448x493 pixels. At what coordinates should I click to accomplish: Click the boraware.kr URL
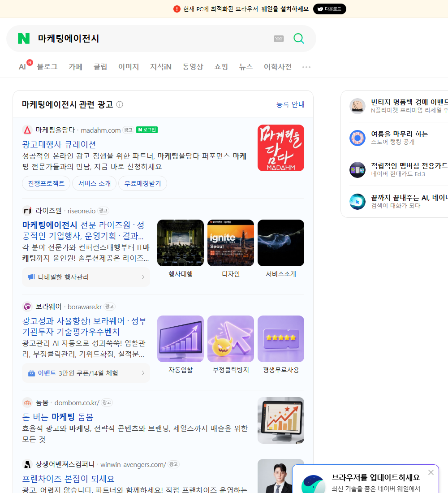(x=85, y=307)
